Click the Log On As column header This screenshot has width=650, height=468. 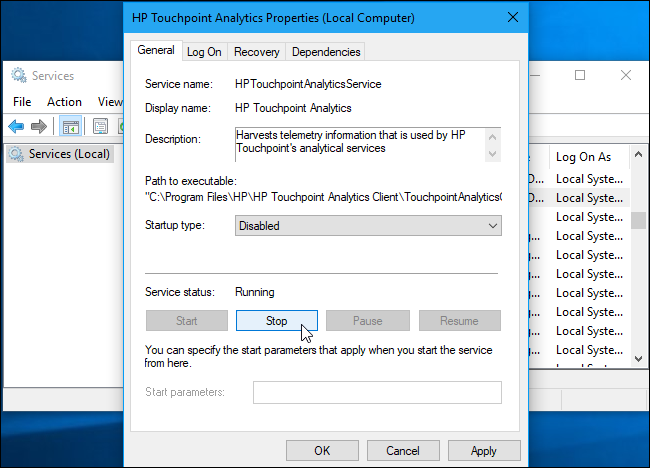click(583, 157)
